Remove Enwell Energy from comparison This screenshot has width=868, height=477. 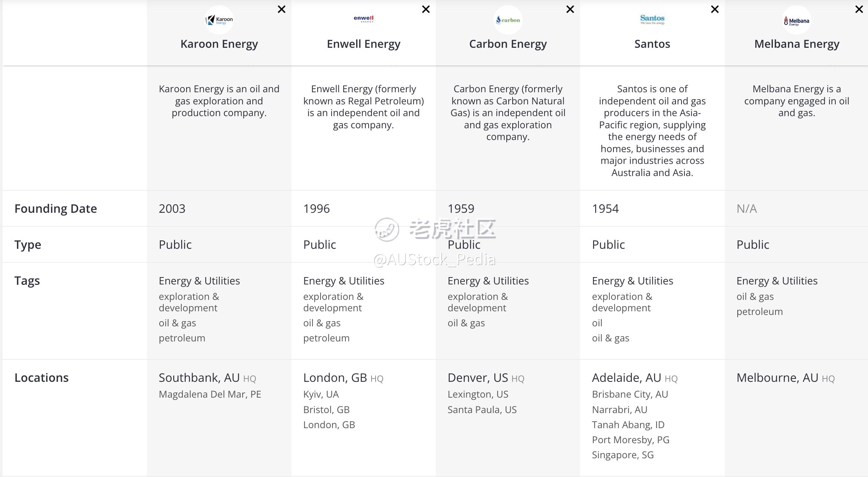click(426, 9)
